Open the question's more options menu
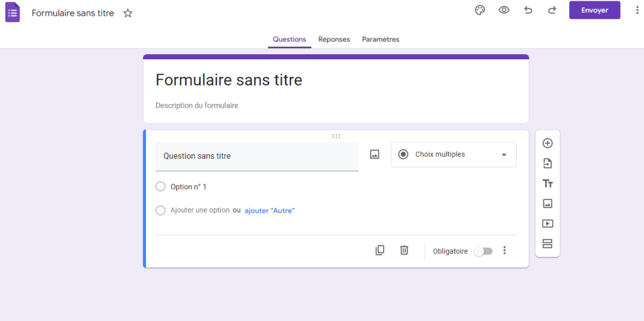 505,251
